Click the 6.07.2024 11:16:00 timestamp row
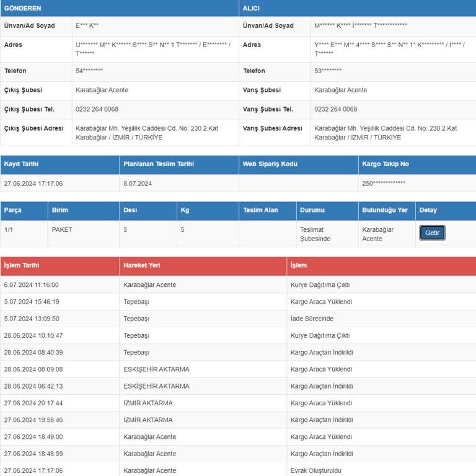 pos(31,285)
